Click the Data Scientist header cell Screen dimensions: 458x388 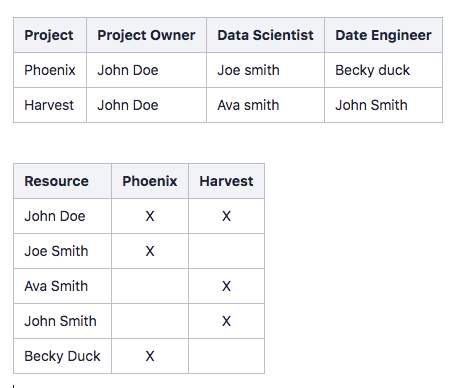click(x=265, y=35)
